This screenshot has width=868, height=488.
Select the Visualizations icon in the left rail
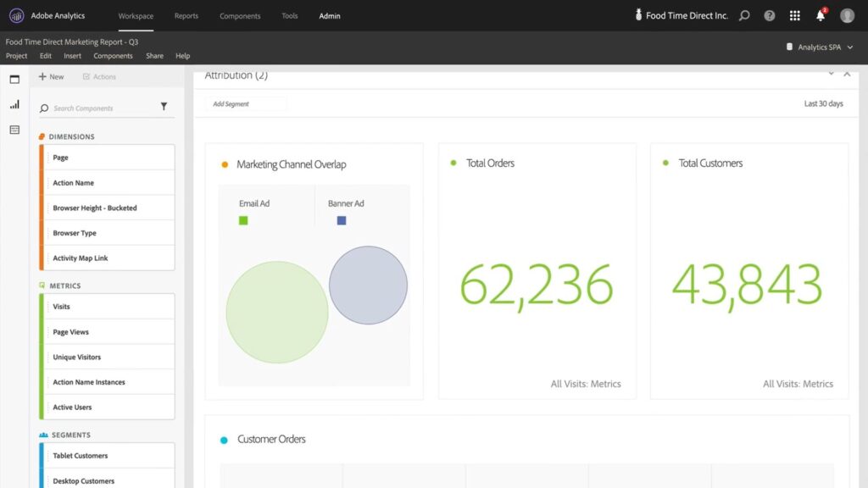pos(14,104)
